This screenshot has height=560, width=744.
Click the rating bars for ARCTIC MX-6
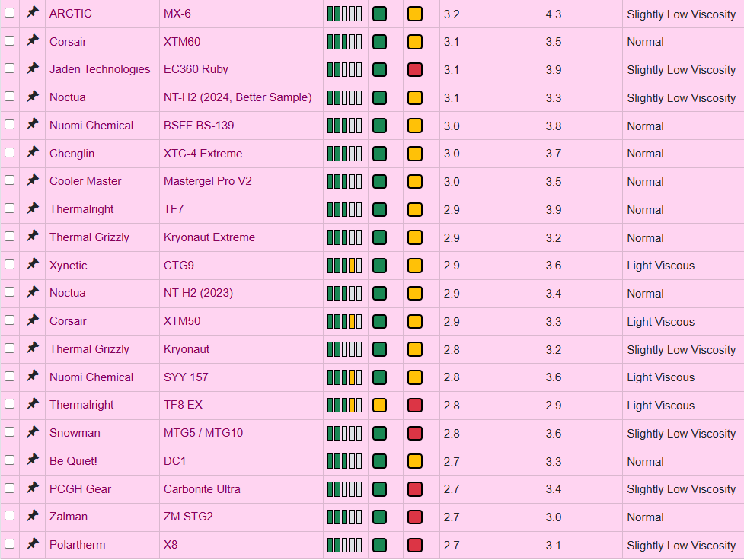[344, 14]
